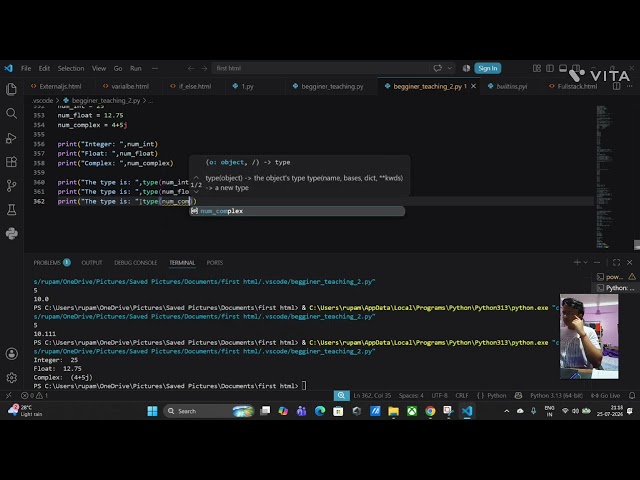
Task: Open the File menu
Action: click(x=26, y=68)
